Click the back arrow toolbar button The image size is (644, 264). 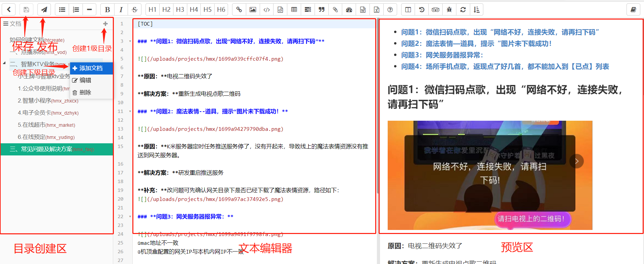point(9,9)
